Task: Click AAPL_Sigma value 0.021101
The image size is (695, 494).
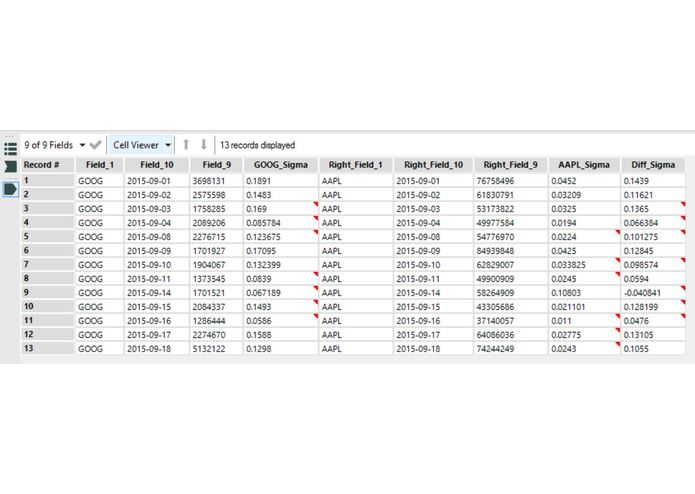Action: pyautogui.click(x=584, y=307)
